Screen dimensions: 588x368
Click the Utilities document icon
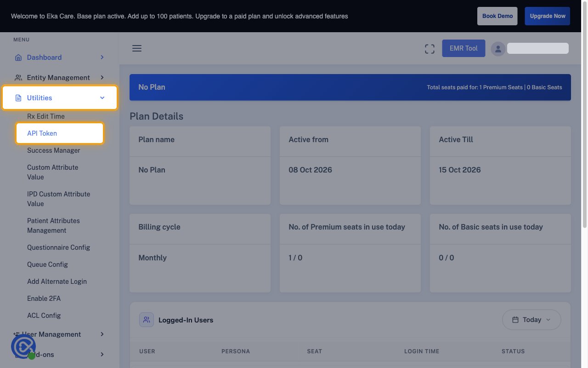point(18,98)
